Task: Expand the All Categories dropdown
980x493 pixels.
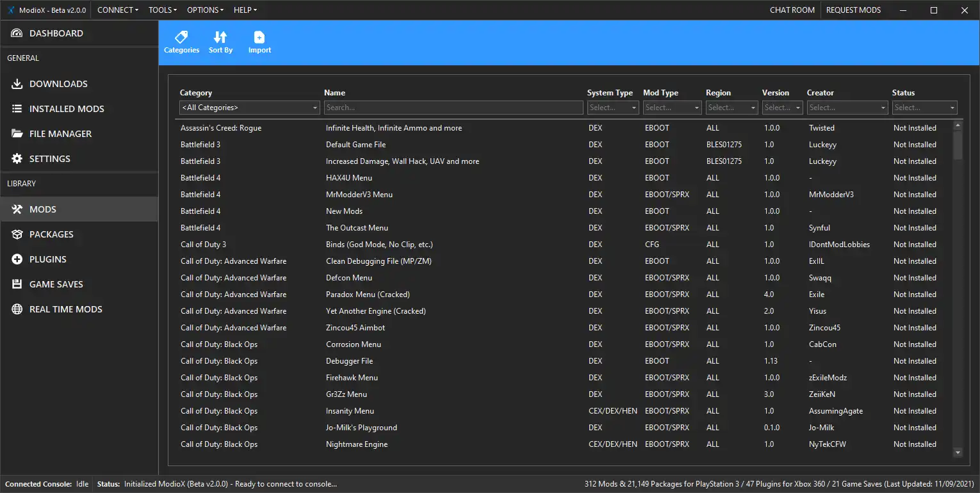Action: [249, 108]
